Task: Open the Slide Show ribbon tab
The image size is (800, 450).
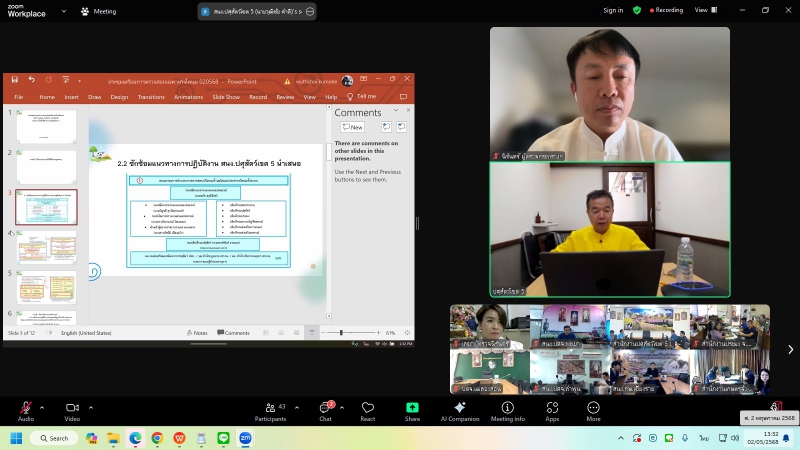Action: tap(225, 97)
